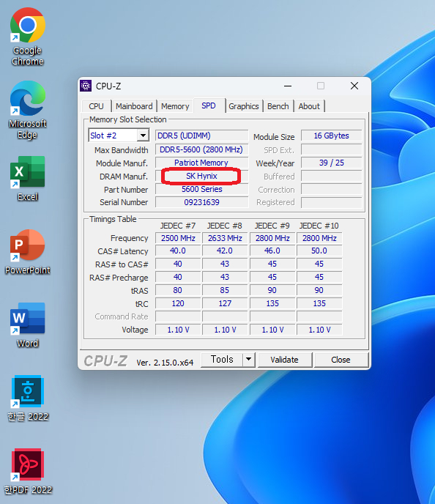435x504 pixels.
Task: Switch to the CPU tab
Action: coord(96,106)
